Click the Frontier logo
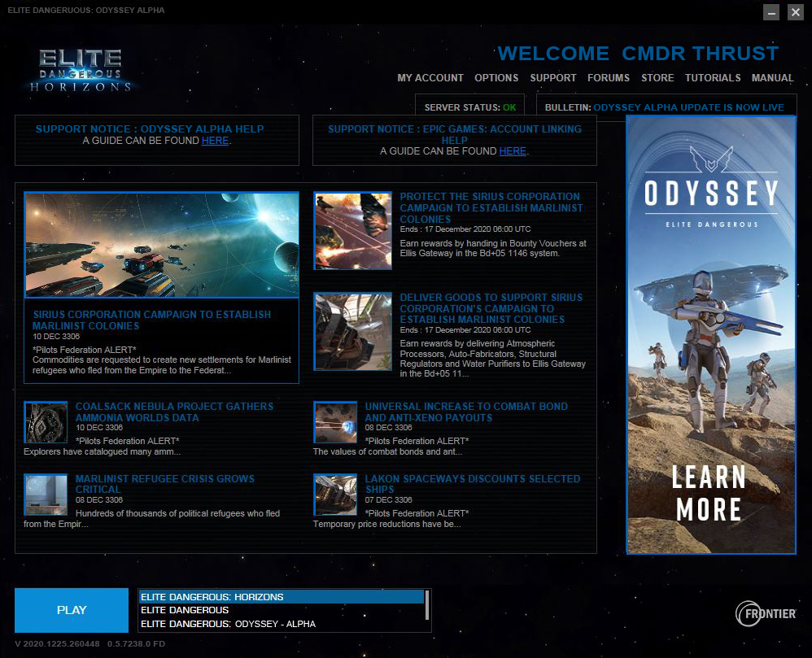This screenshot has height=658, width=812. [766, 613]
